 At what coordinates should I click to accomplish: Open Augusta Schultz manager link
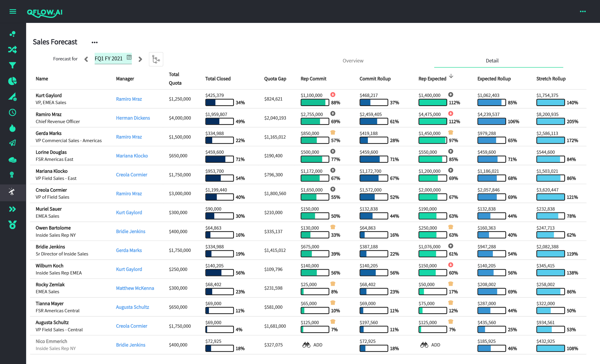click(132, 307)
